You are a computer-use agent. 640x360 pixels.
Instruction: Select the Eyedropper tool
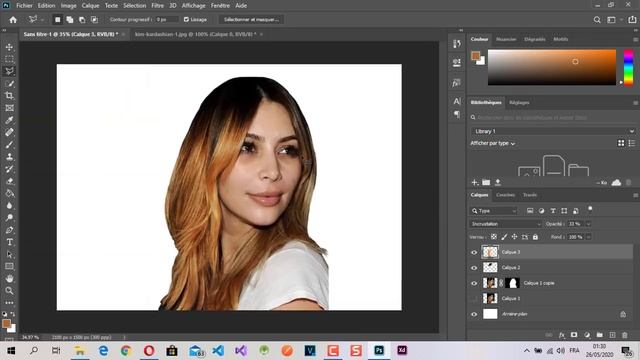(x=9, y=120)
